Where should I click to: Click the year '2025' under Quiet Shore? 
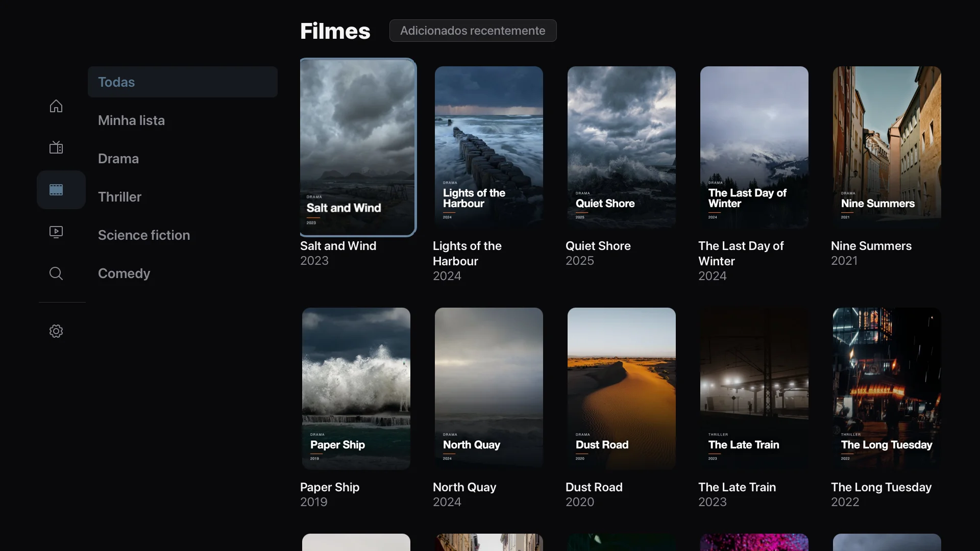coord(580,261)
